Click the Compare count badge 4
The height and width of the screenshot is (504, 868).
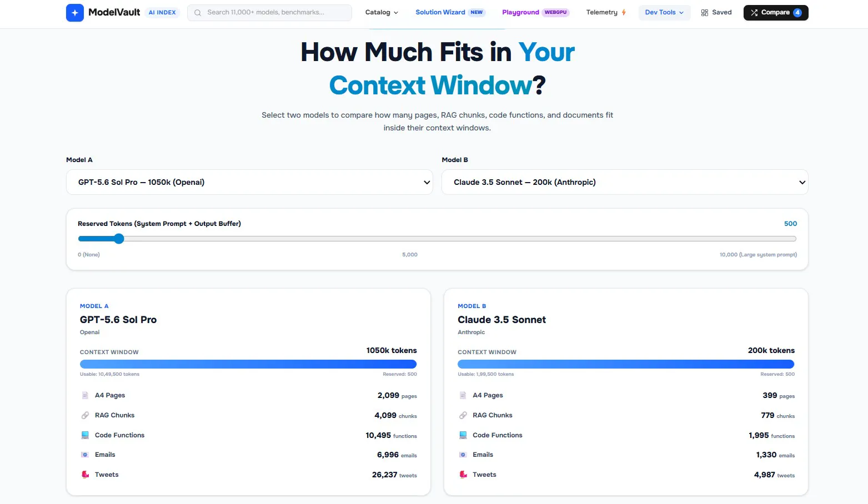(797, 13)
